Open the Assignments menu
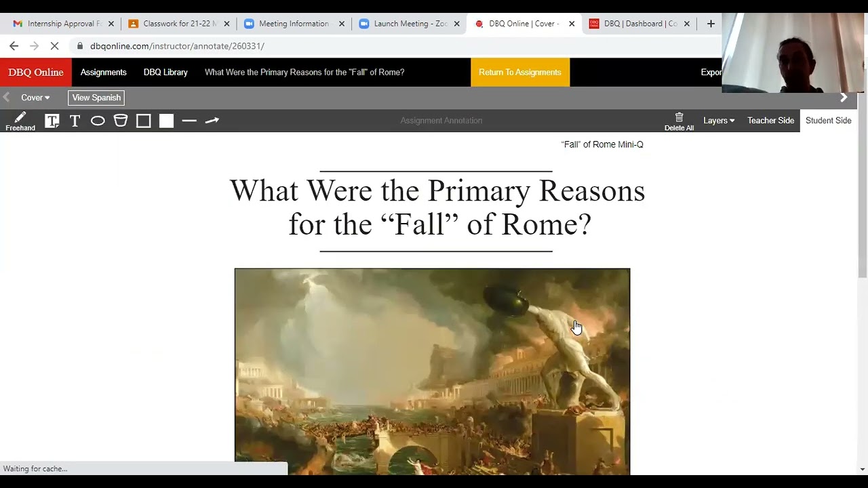Viewport: 868px width, 488px height. click(104, 73)
